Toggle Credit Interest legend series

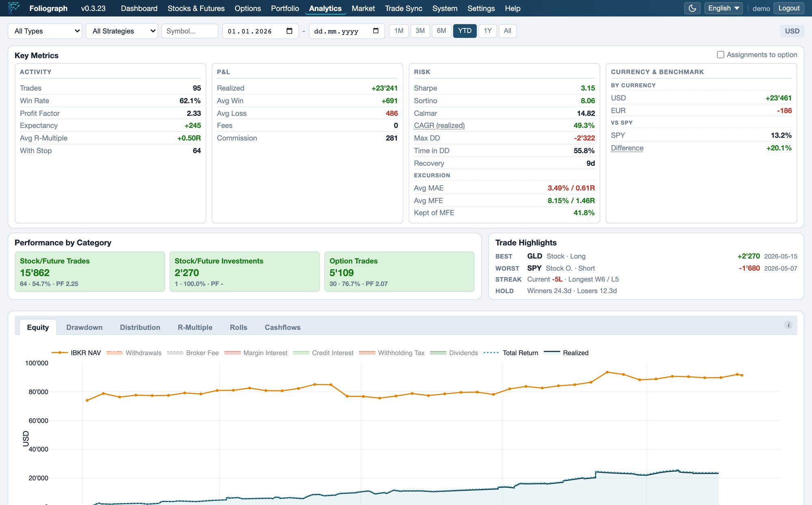click(x=323, y=353)
